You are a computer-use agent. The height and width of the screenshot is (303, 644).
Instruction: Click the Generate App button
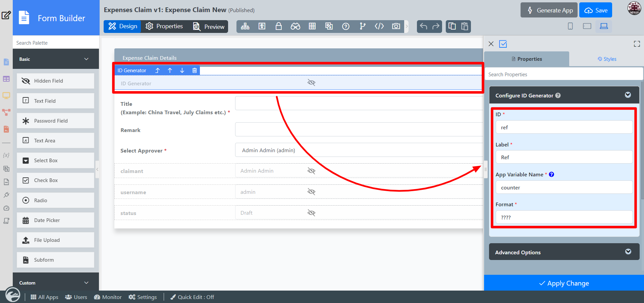coord(549,10)
